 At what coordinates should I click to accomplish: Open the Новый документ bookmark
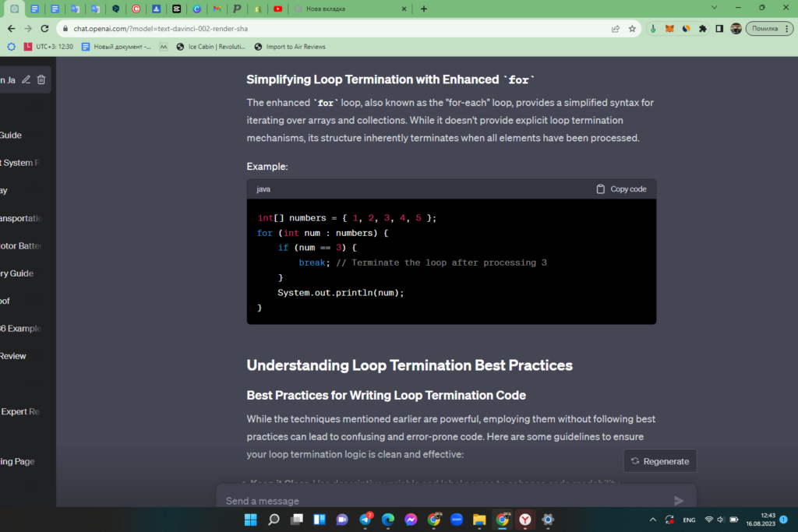coord(116,46)
